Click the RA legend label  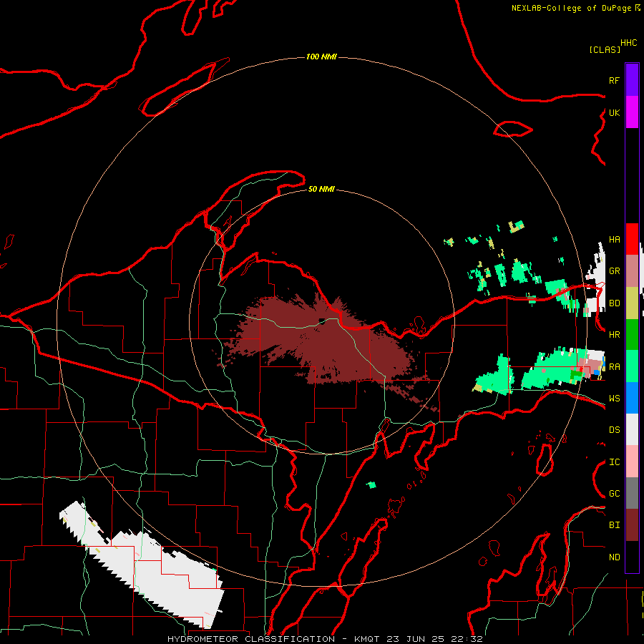tap(614, 367)
